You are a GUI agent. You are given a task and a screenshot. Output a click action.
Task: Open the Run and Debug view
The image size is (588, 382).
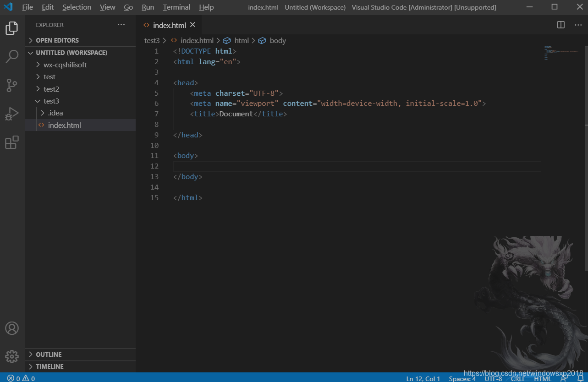tap(12, 114)
